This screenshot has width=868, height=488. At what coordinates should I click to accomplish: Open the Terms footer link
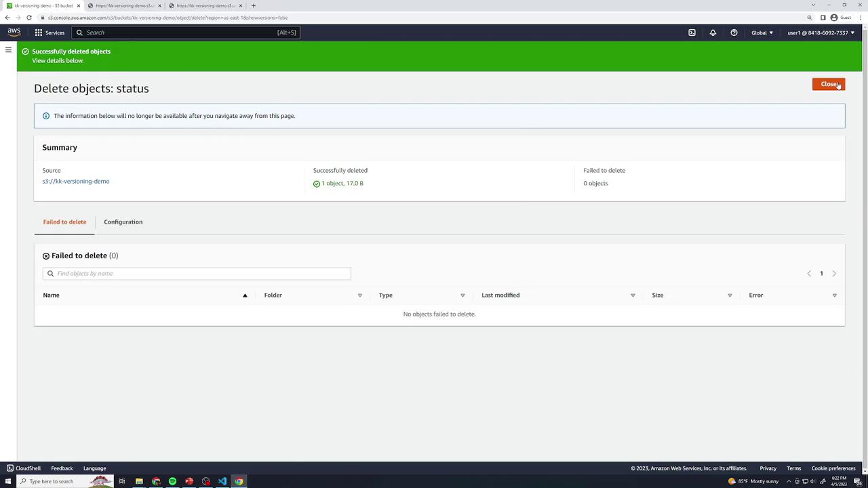(x=793, y=468)
